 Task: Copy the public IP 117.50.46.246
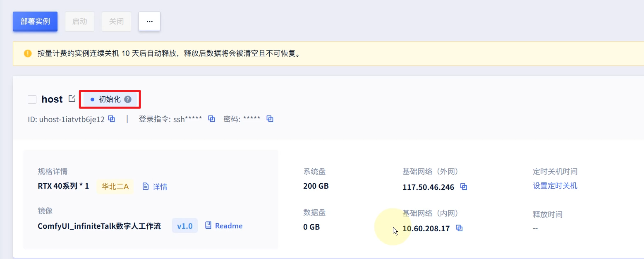click(464, 187)
